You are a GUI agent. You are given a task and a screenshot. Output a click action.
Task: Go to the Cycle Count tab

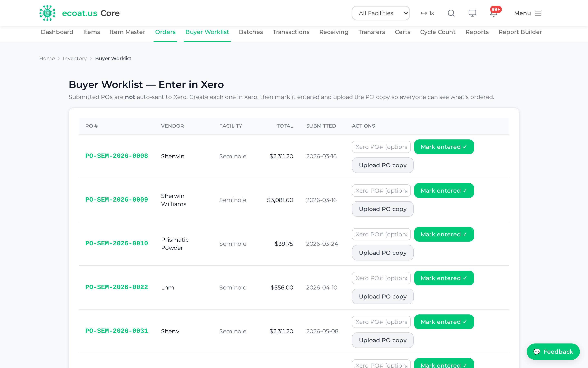pyautogui.click(x=438, y=32)
